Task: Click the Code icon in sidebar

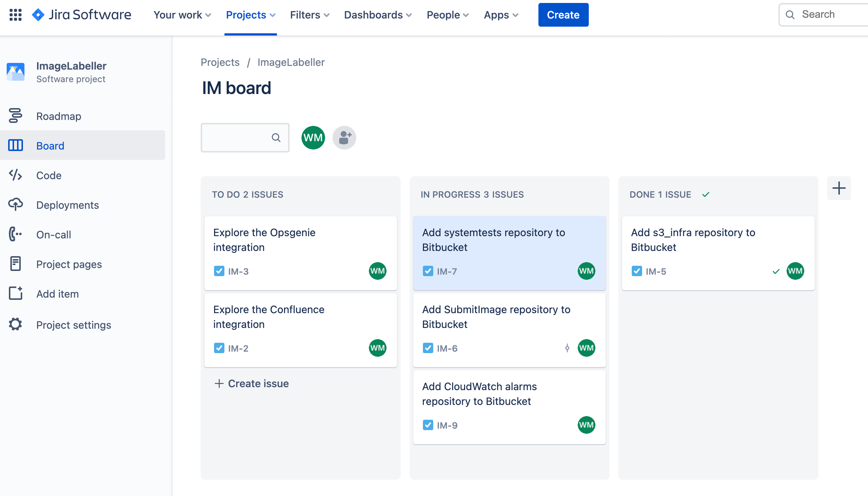Action: pos(16,175)
